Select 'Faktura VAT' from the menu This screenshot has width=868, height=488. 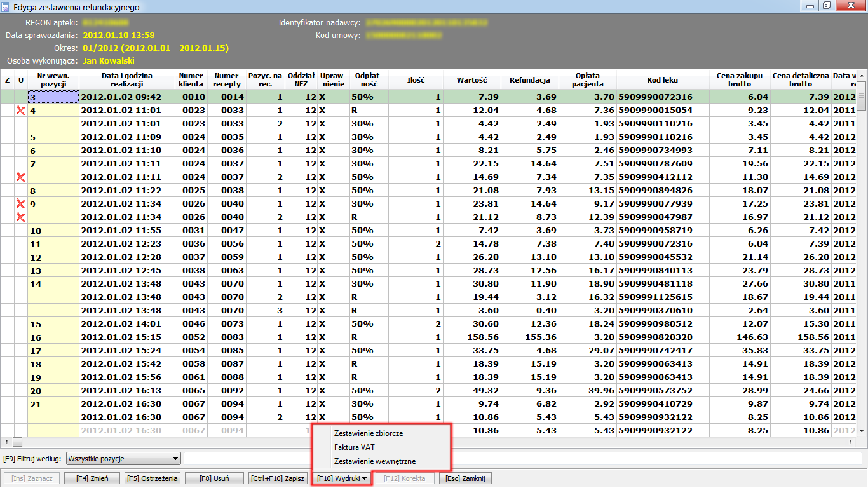tap(355, 447)
